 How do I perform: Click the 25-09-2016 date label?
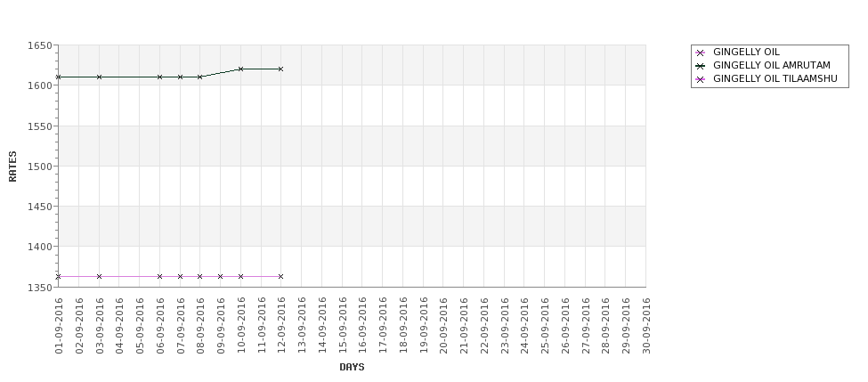(x=545, y=326)
